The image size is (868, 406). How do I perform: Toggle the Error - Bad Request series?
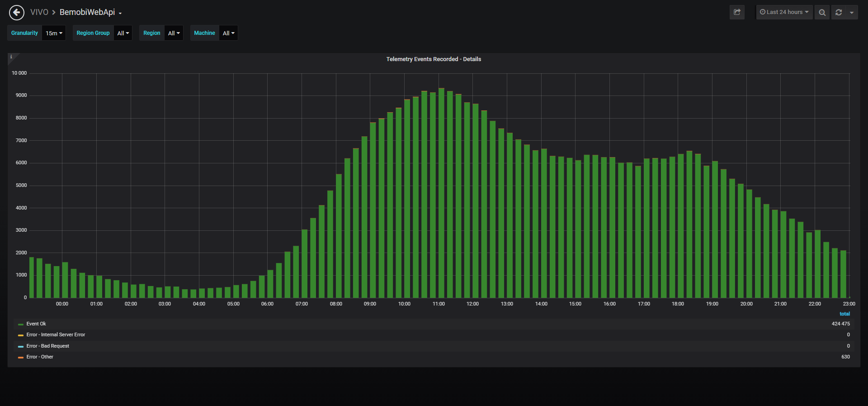click(x=48, y=346)
